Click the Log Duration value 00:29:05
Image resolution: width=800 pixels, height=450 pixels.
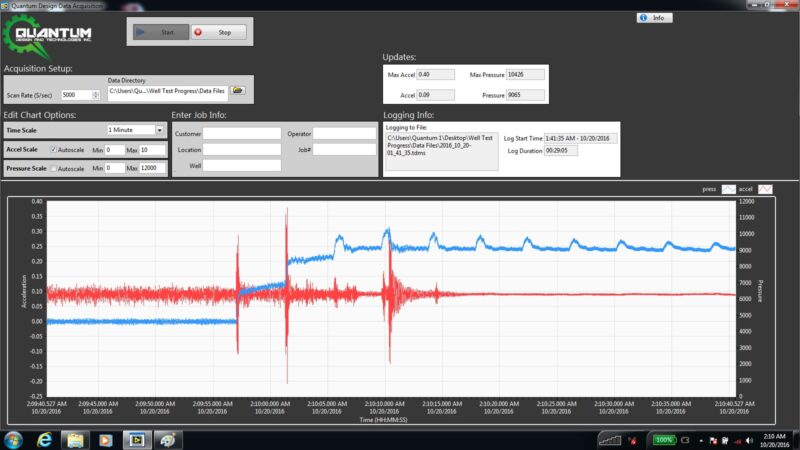[560, 151]
